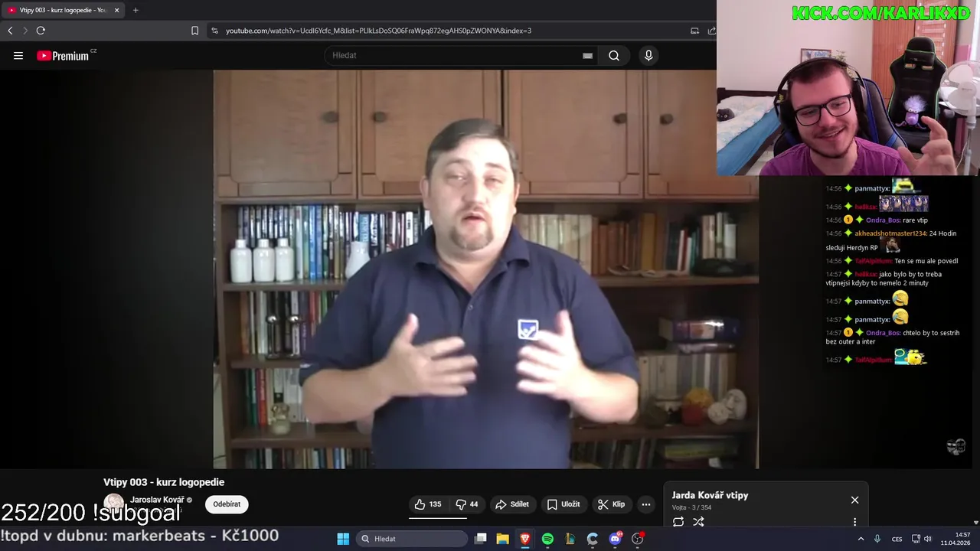Like the video (135 likes)
This screenshot has height=551, width=980.
point(428,504)
